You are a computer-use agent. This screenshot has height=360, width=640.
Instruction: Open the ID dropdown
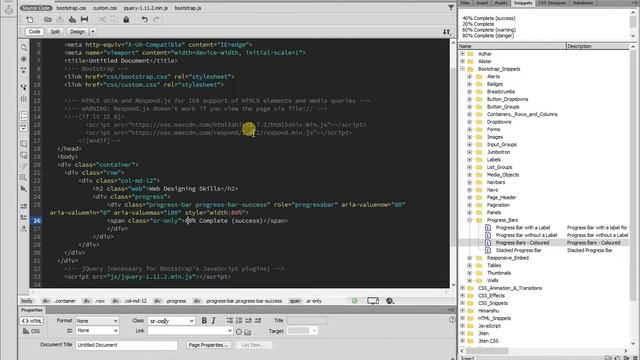pyautogui.click(x=97, y=331)
